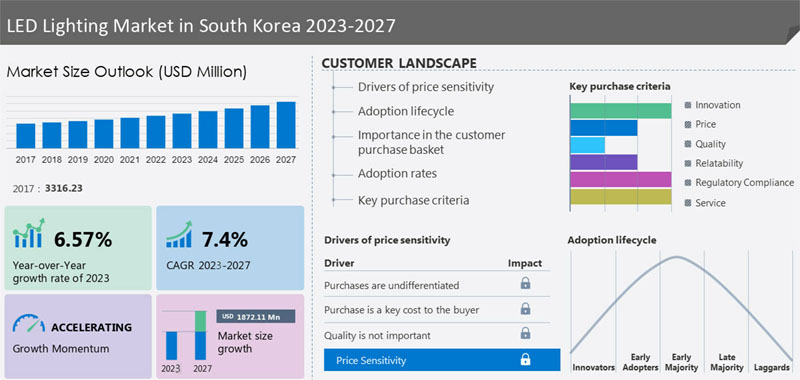
Task: Click the 3316.23 market size value
Action: click(64, 188)
